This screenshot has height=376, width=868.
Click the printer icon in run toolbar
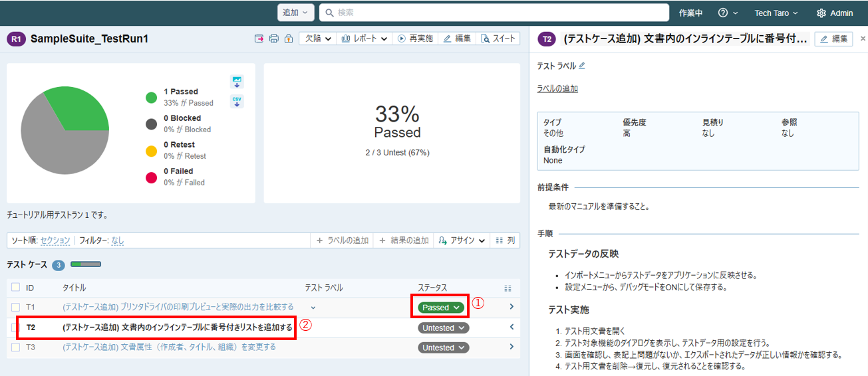273,39
